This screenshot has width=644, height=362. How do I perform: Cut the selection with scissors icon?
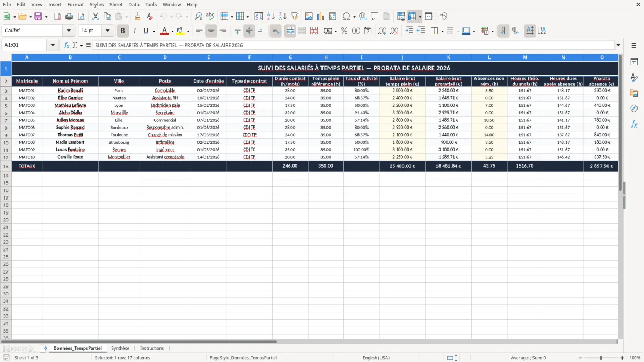click(95, 17)
